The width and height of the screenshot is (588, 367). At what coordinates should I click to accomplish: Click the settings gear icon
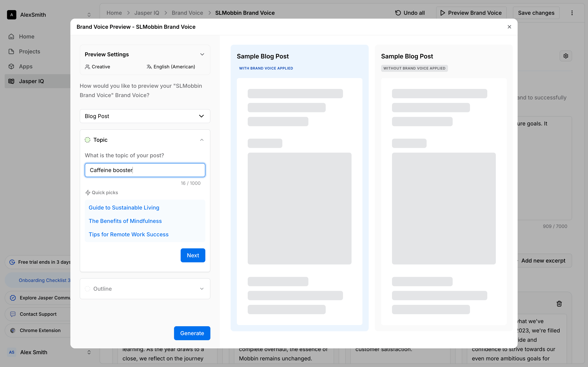[566, 56]
